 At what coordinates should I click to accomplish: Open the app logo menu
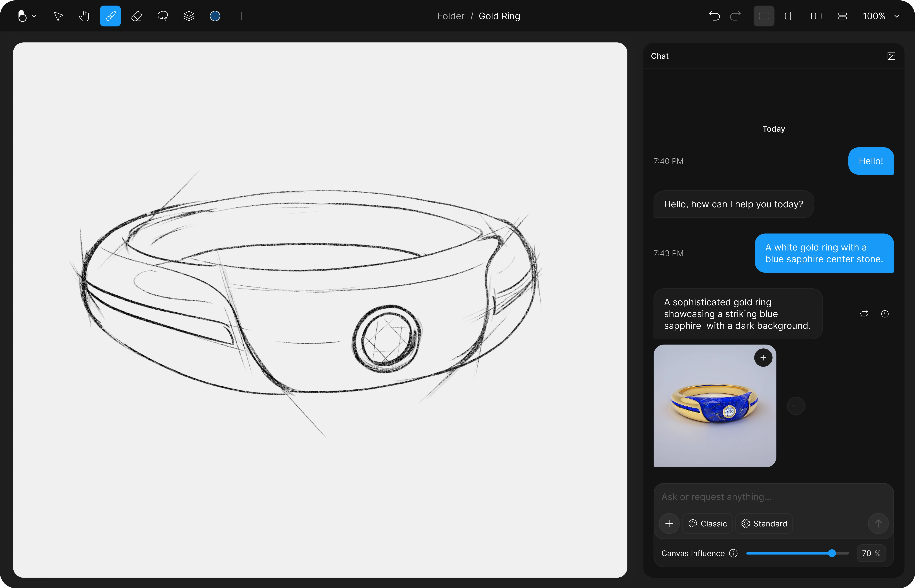click(x=27, y=16)
